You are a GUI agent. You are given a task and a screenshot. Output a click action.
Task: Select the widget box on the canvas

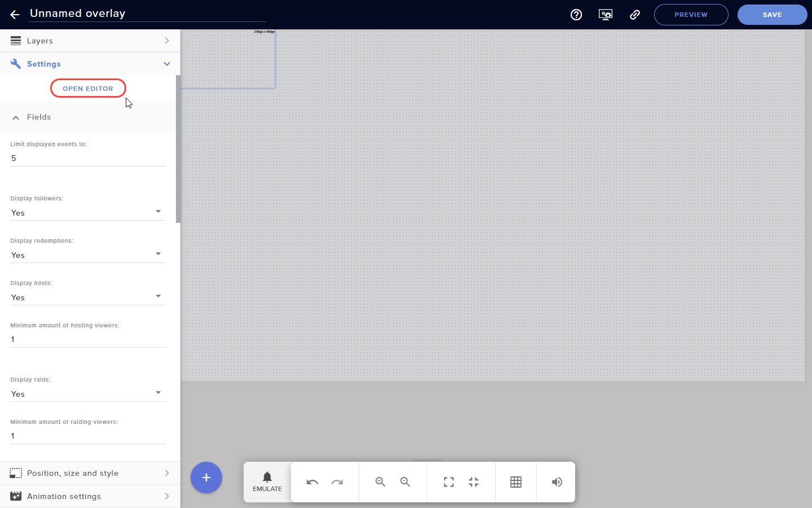pyautogui.click(x=228, y=59)
